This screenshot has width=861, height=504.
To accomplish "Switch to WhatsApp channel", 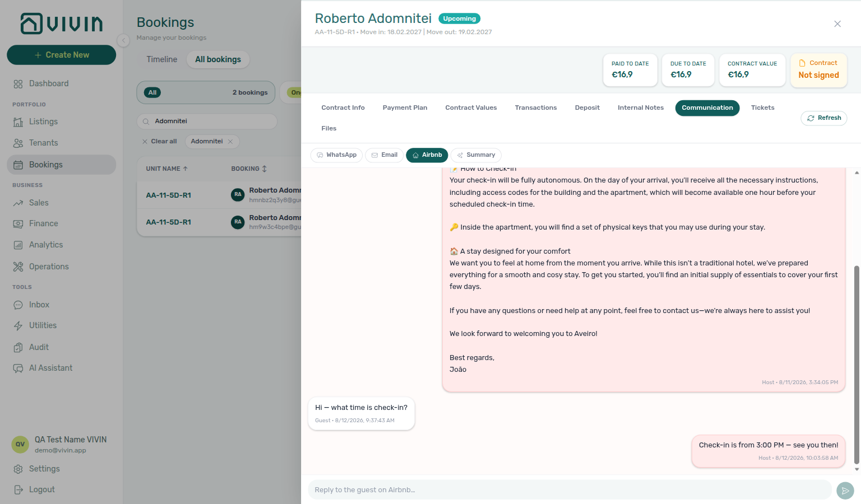I will click(x=336, y=155).
